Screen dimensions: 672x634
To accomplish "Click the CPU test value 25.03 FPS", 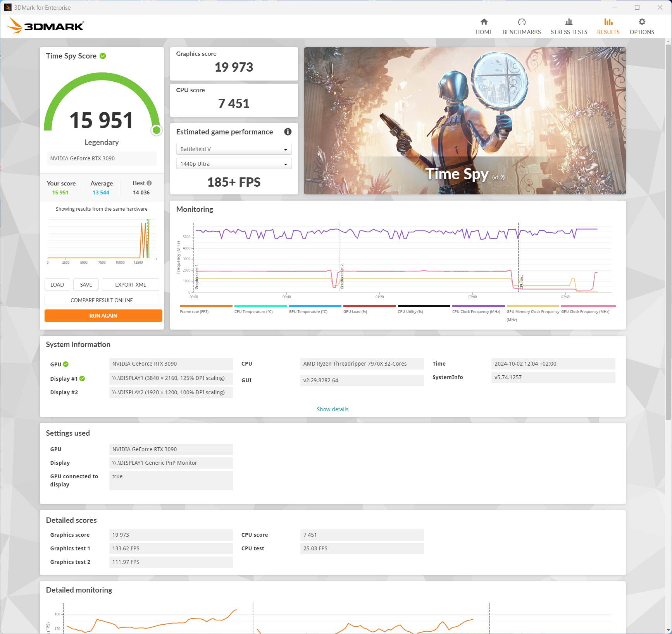I will pyautogui.click(x=362, y=548).
